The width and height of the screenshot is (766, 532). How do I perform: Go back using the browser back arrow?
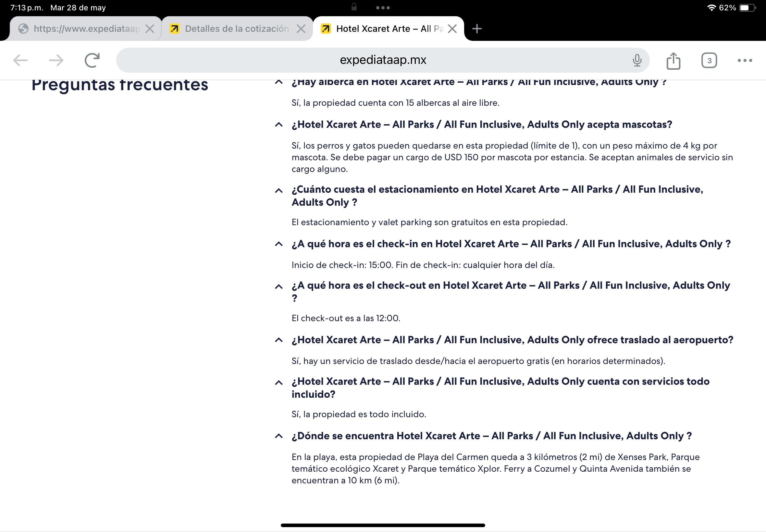[x=21, y=60]
